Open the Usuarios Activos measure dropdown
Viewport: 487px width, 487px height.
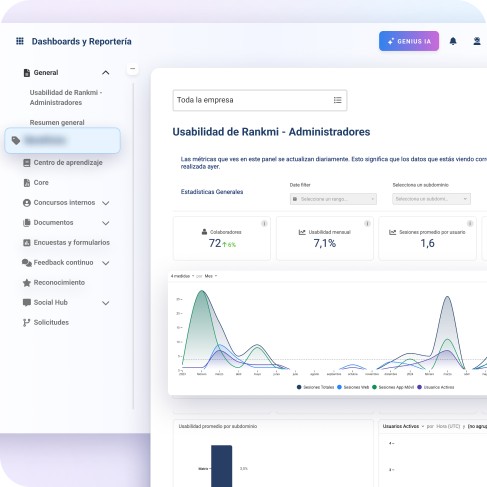click(403, 426)
